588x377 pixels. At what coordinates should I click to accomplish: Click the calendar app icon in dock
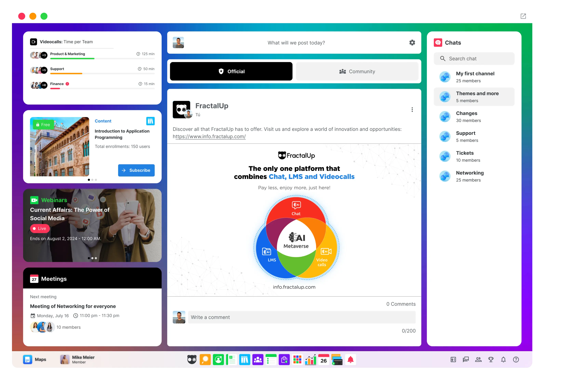(324, 360)
